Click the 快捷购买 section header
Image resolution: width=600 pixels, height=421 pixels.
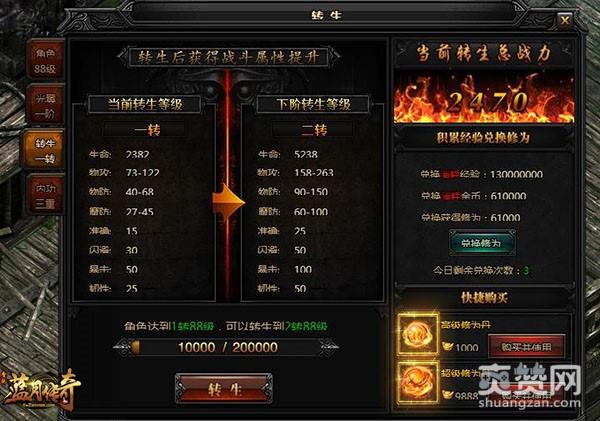click(x=484, y=298)
